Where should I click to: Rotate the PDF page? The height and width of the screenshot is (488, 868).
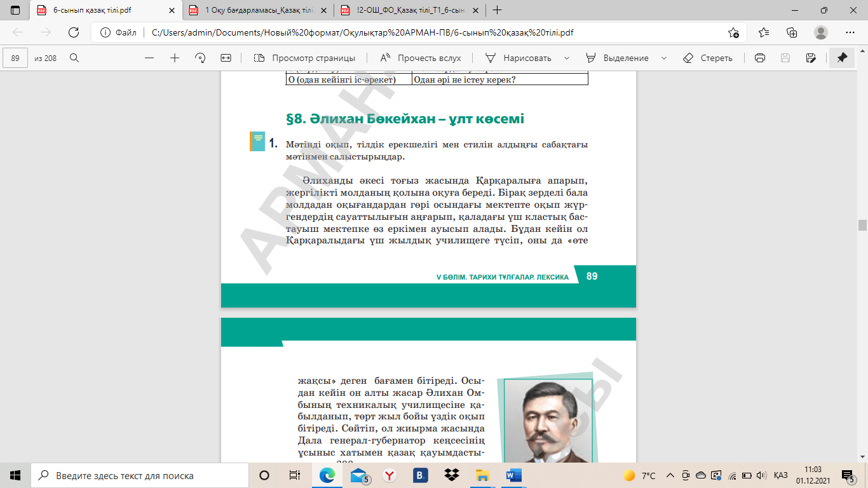pyautogui.click(x=200, y=58)
